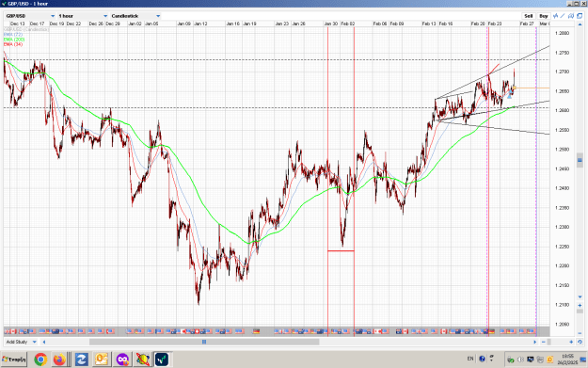Click the right scroll arrow of the time scrollbar
This screenshot has width=588, height=368.
tap(535, 342)
